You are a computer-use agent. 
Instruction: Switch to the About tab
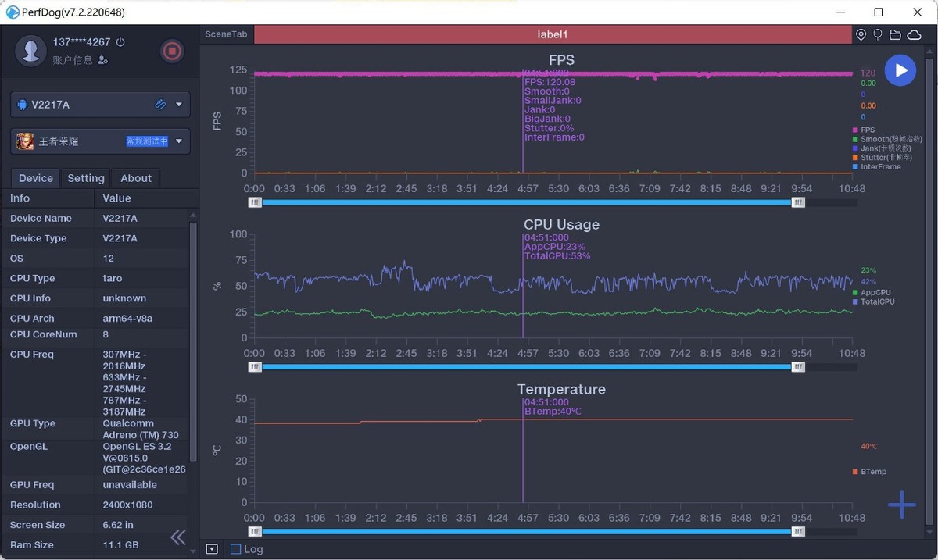(136, 178)
